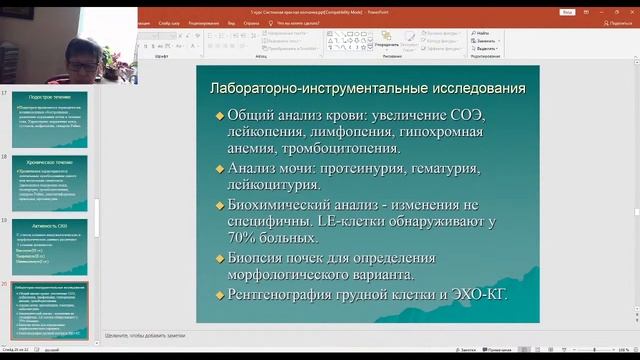Click the bullet 'Рентгенография грудной клетки и ЭХО-КГ'
The image size is (640, 360).
pos(367,294)
